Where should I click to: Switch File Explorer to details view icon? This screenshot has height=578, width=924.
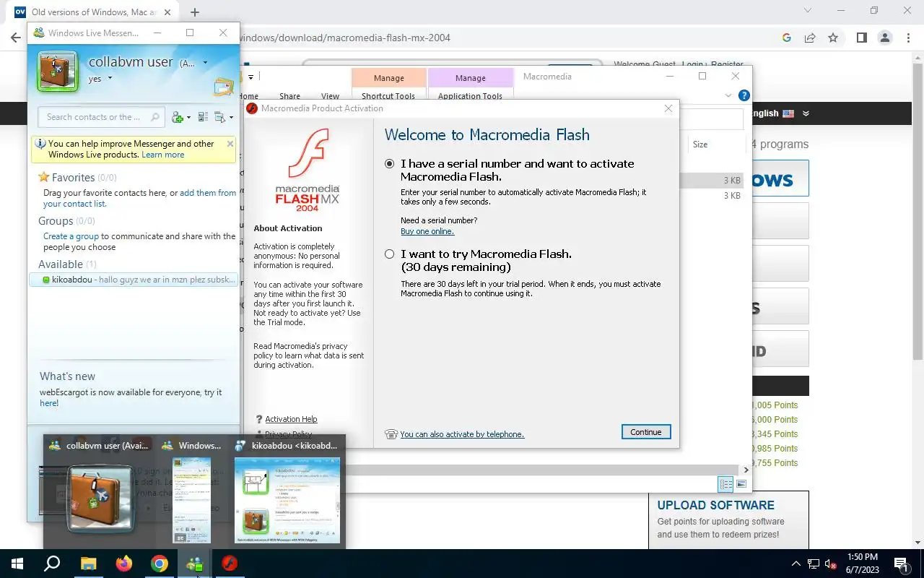[726, 484]
